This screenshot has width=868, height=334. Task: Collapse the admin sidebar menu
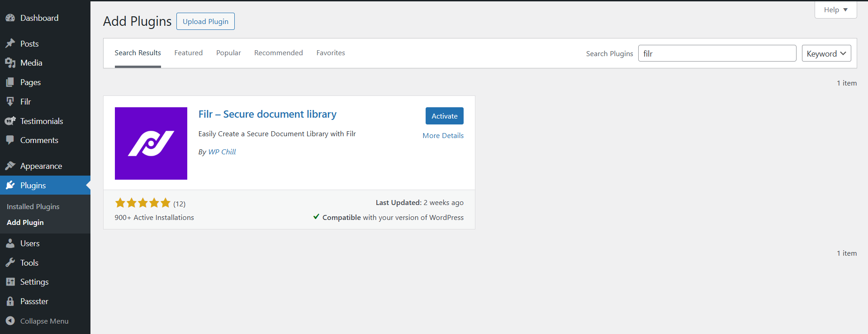click(44, 321)
